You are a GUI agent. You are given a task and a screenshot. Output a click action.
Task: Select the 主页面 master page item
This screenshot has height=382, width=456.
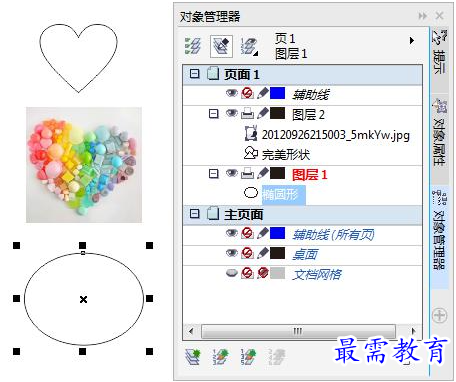point(244,214)
